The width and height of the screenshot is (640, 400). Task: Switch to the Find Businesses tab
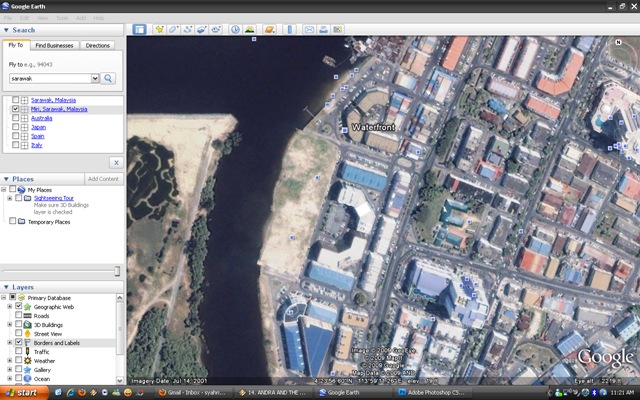click(x=54, y=45)
